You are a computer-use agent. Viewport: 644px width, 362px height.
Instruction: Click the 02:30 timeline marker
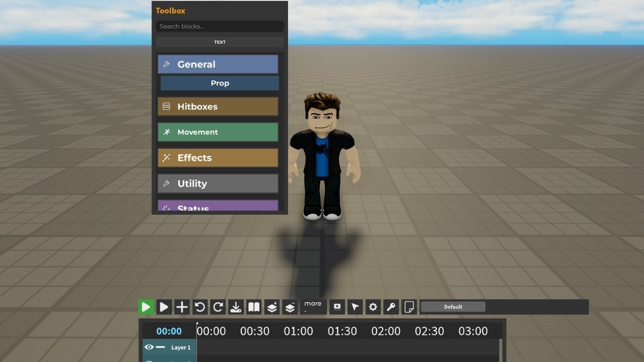(429, 331)
